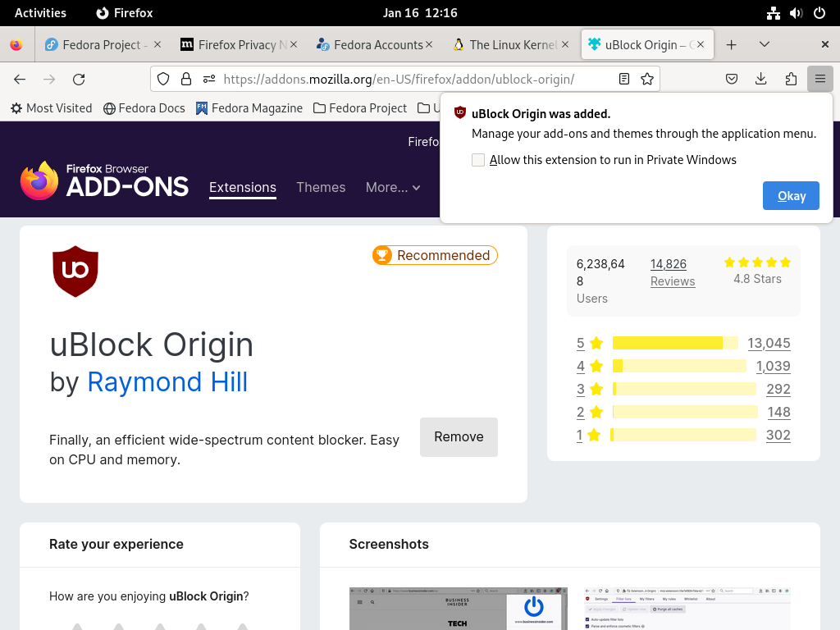Click the Firefox Add-ons logo

(x=104, y=181)
